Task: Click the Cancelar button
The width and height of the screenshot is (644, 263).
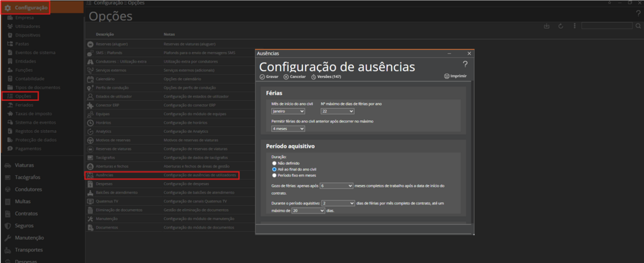Action: pyautogui.click(x=295, y=77)
